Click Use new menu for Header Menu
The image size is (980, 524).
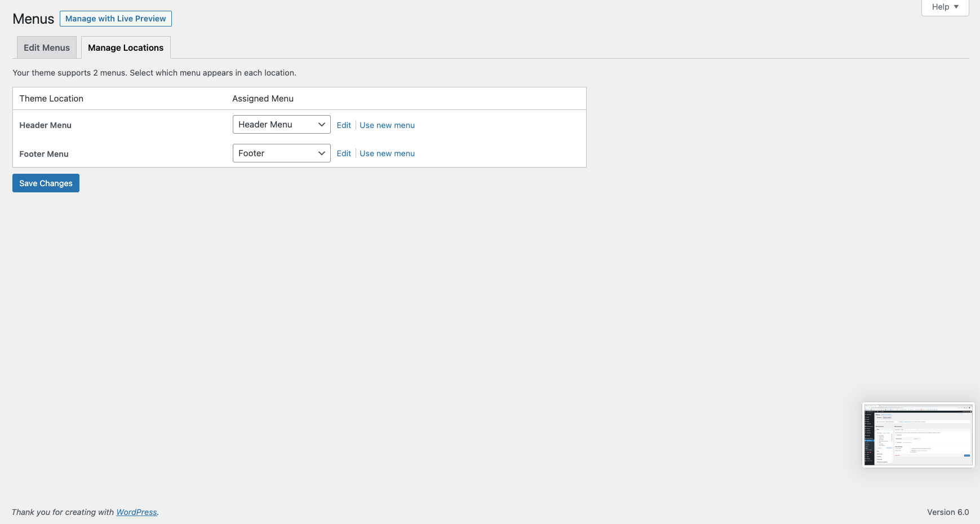387,125
